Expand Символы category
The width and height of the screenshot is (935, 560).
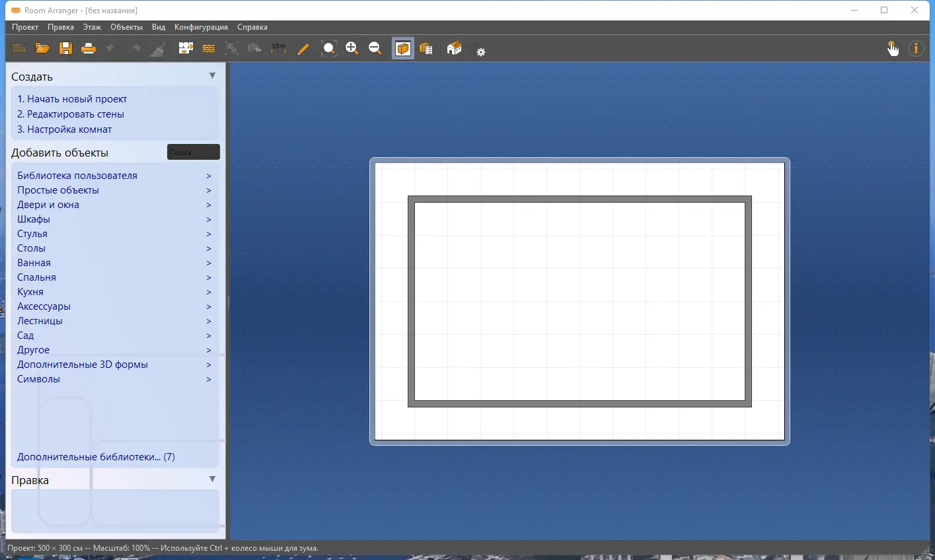pyautogui.click(x=114, y=379)
